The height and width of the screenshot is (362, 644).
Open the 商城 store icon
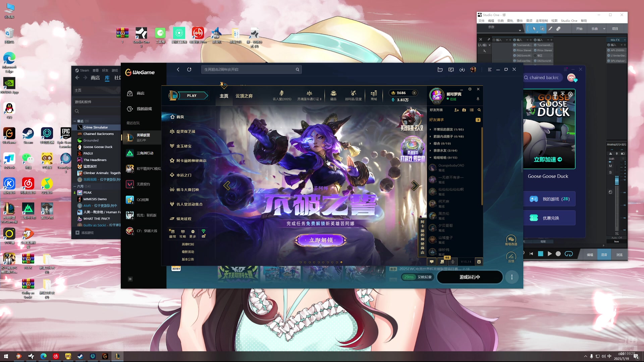click(374, 95)
